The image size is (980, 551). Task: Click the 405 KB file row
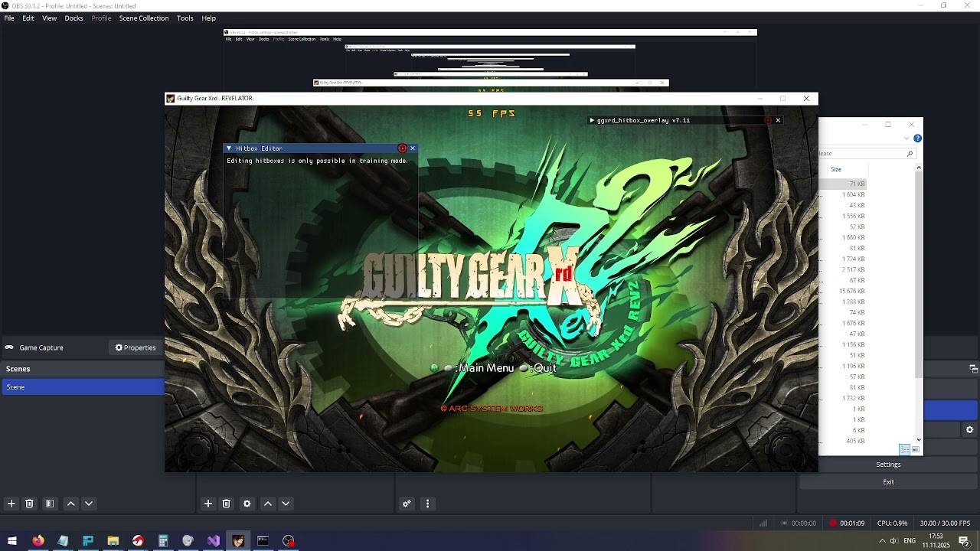(x=843, y=442)
